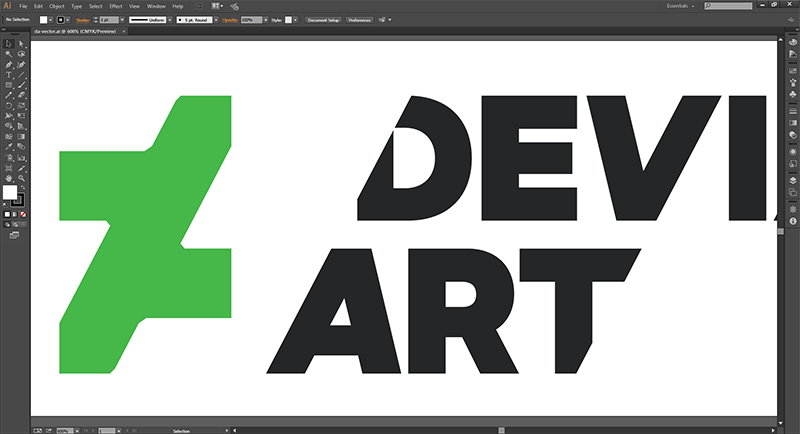Swap fill and stroke colors
The height and width of the screenshot is (434, 800).
[23, 188]
